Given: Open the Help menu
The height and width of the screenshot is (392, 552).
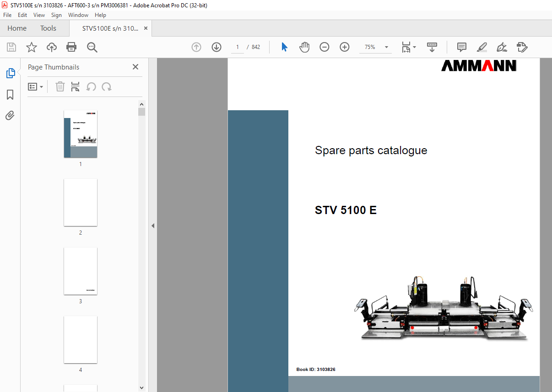Looking at the screenshot, I should click(x=100, y=15).
